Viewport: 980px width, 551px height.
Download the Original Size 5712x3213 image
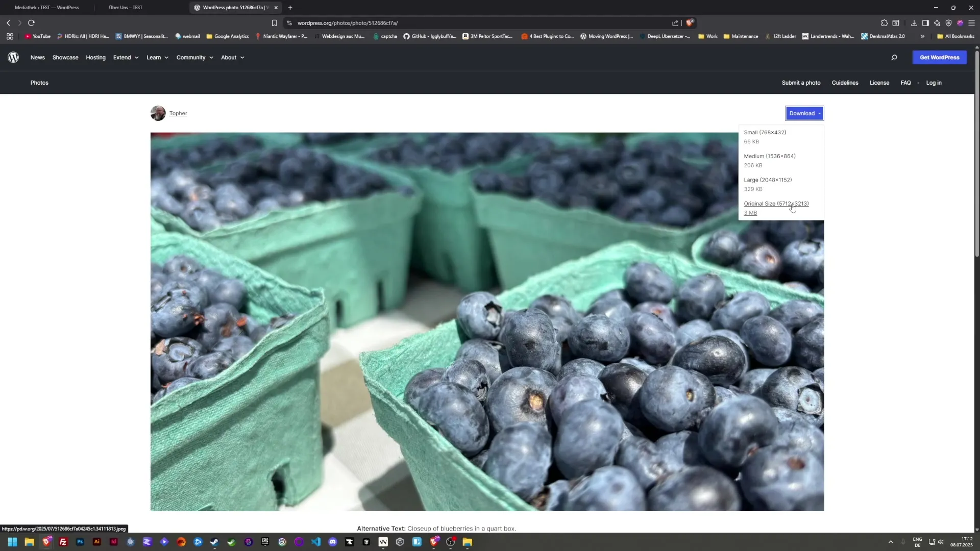click(x=776, y=203)
